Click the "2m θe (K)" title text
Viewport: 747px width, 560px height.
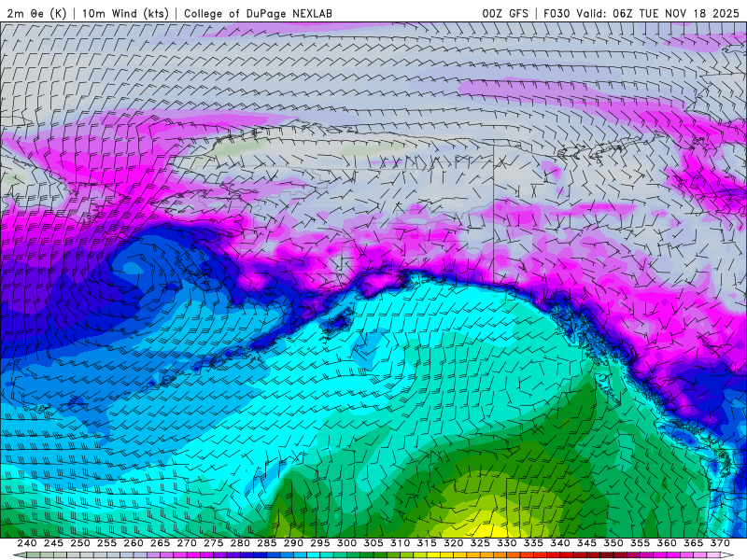pyautogui.click(x=36, y=13)
